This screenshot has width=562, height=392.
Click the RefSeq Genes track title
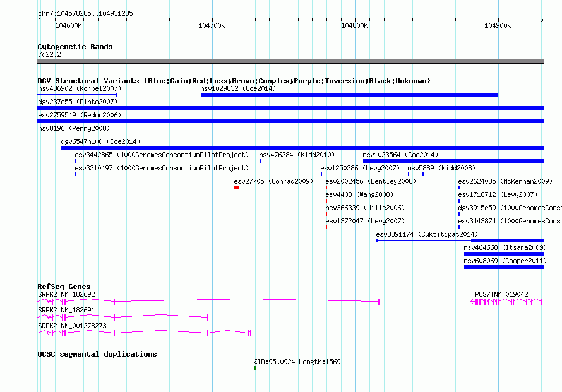(64, 287)
